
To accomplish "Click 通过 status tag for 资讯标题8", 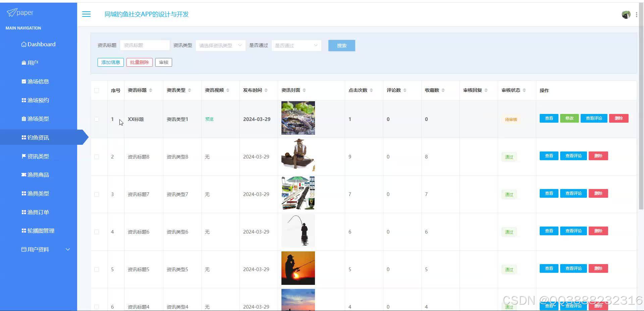I will click(x=509, y=157).
